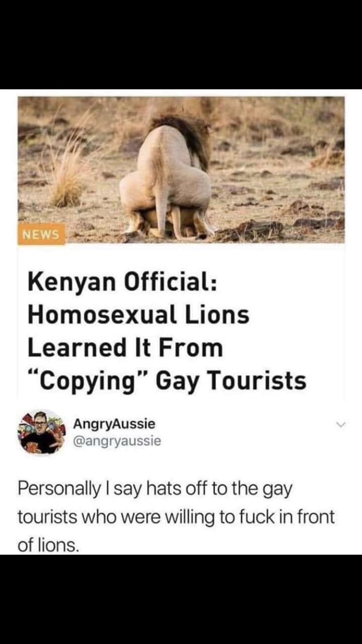Tap the black bar above the article

[181, 44]
